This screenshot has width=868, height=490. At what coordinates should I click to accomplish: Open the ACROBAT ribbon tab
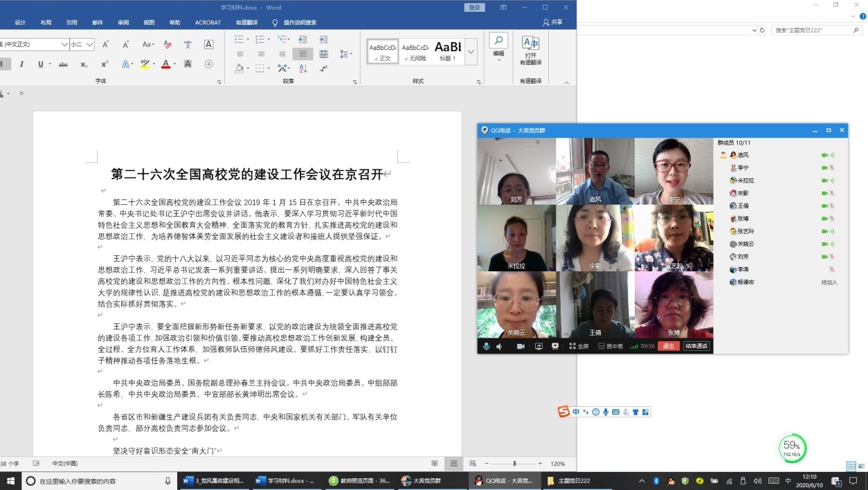[x=208, y=22]
